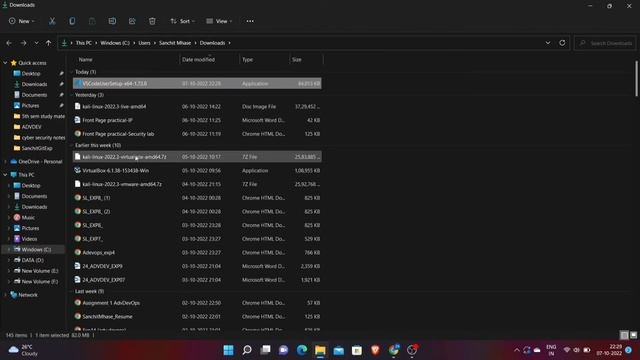Click the Cut icon in toolbar

(52, 21)
